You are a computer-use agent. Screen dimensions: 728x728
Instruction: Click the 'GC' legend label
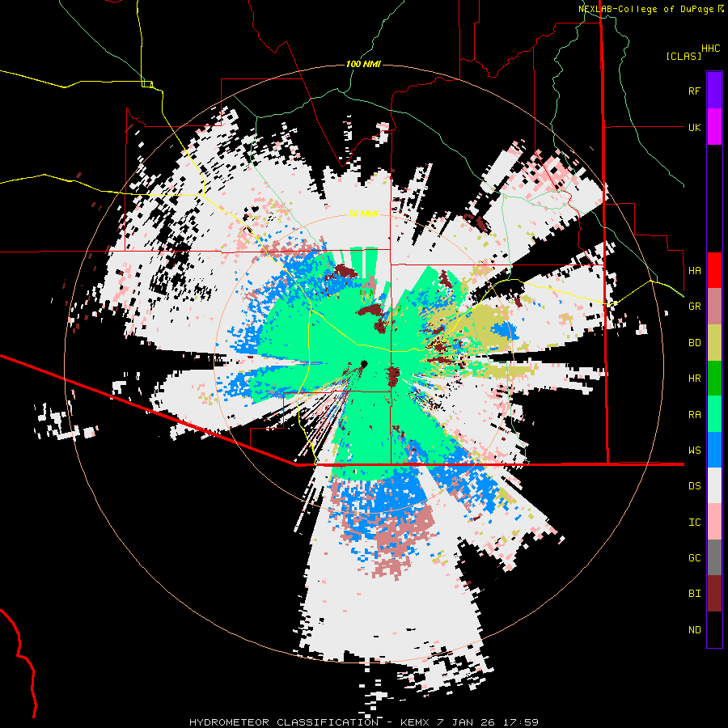[x=694, y=558]
